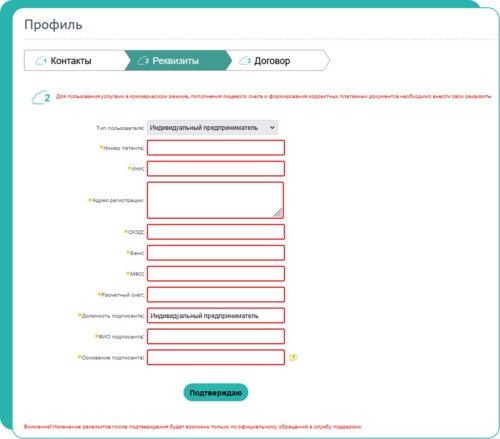Screen dimensions: 500x439
Task: Click the chevron arrow of the user type select
Action: tap(272, 127)
